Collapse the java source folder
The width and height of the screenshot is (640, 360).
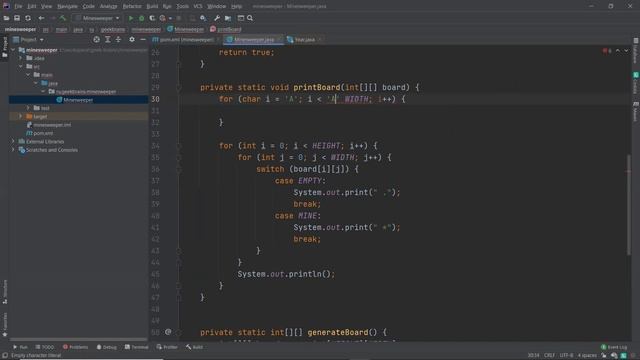click(36, 83)
